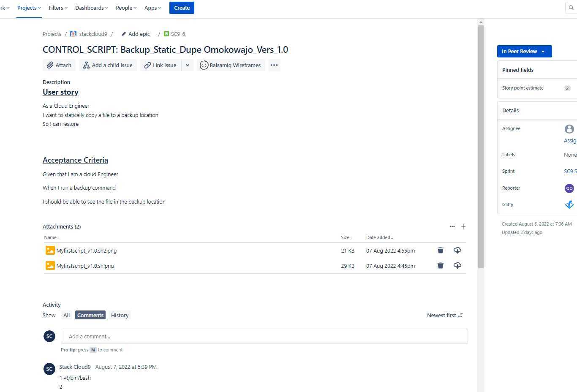577x392 pixels.
Task: Expand the Link issue dropdown arrow
Action: (x=187, y=65)
